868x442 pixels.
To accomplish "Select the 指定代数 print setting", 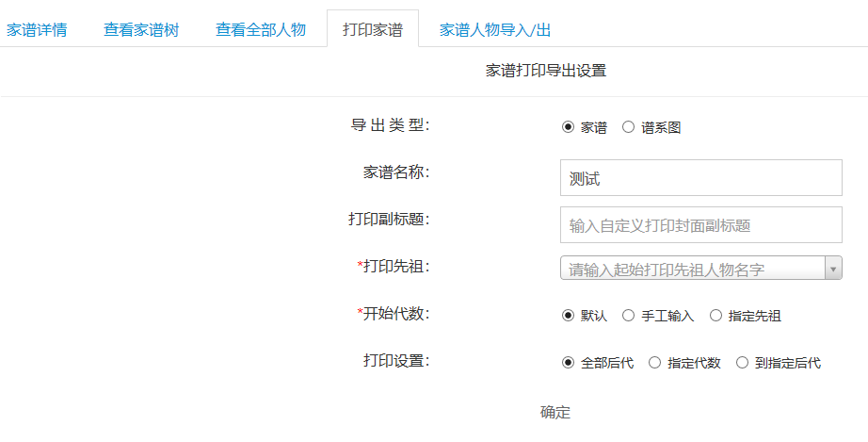I will pyautogui.click(x=655, y=363).
